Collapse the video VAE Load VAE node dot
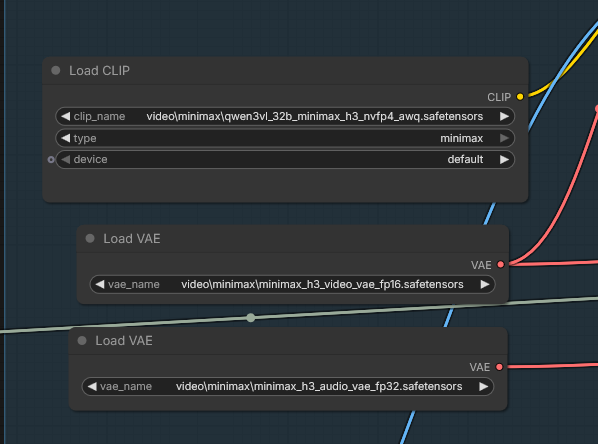Image resolution: width=598 pixels, height=444 pixels. click(90, 238)
